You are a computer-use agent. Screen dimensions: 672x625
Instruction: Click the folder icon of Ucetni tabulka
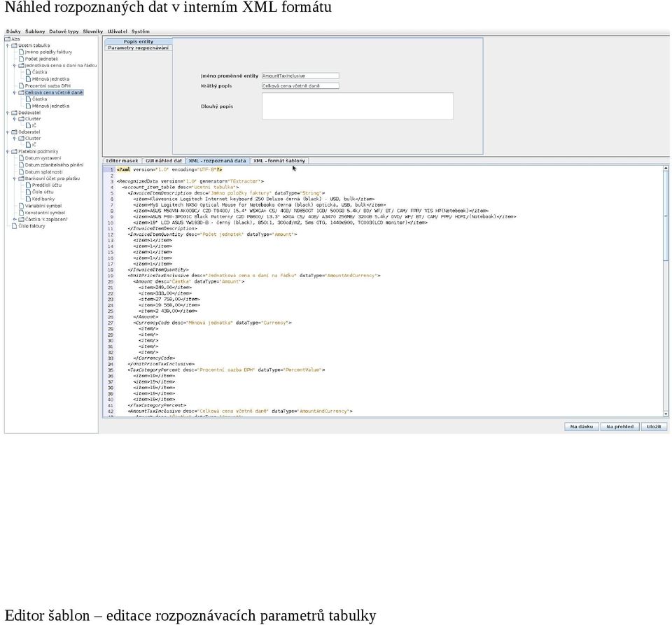pyautogui.click(x=14, y=45)
